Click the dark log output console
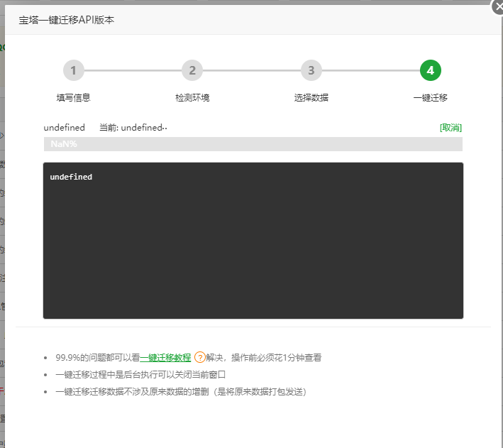This screenshot has height=448, width=503. click(253, 241)
